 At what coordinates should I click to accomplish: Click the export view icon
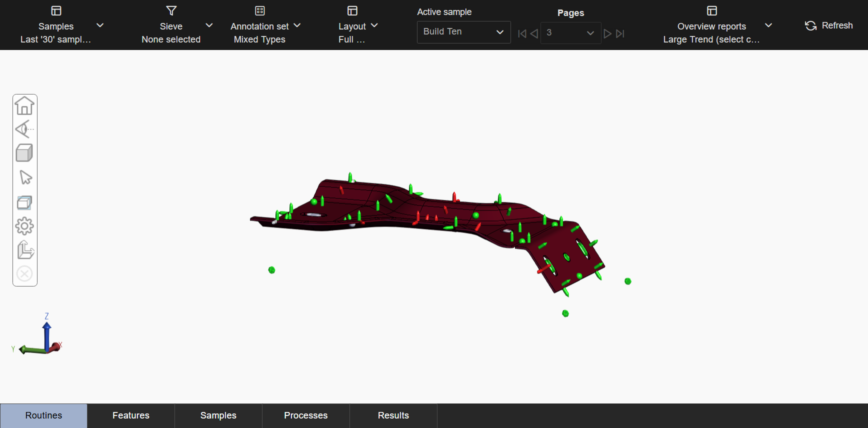(25, 250)
